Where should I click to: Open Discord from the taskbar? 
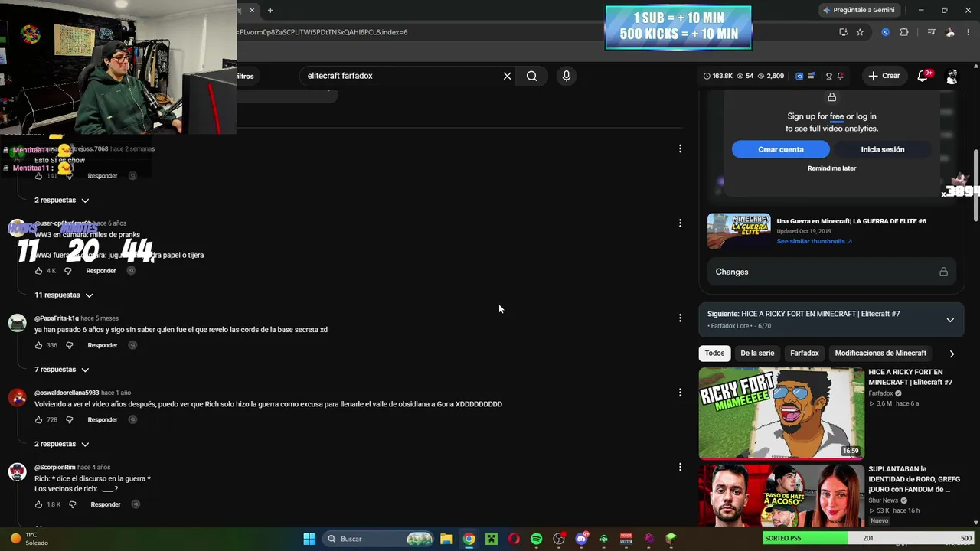581,539
